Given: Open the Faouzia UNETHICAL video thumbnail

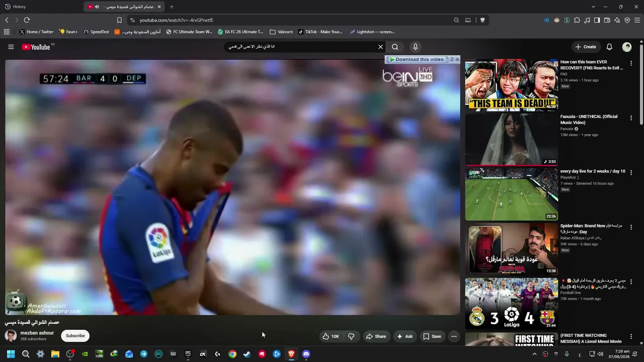Looking at the screenshot, I should (x=511, y=139).
